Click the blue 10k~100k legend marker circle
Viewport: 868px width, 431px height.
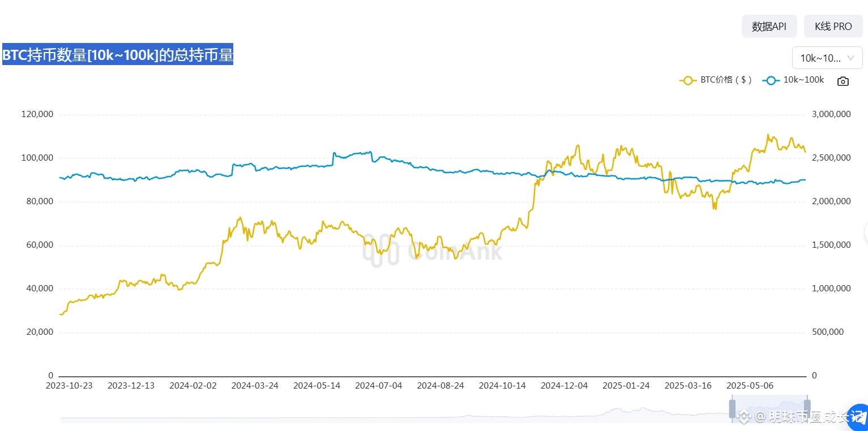click(771, 81)
